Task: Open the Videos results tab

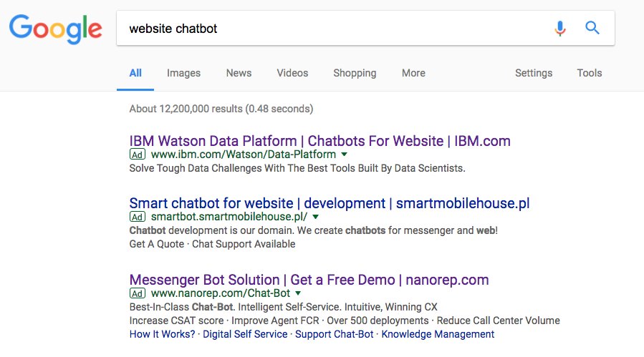Action: coord(292,73)
